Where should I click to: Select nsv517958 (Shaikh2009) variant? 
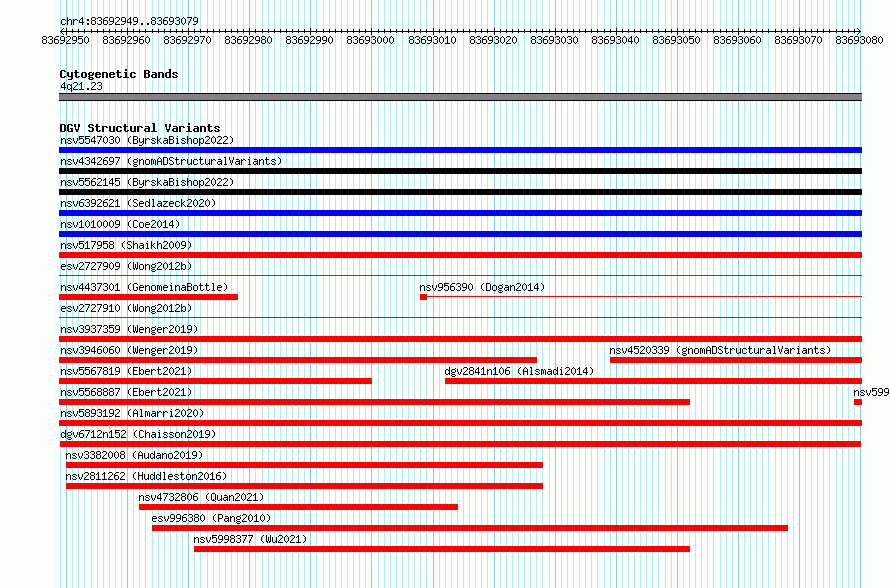pyautogui.click(x=126, y=245)
